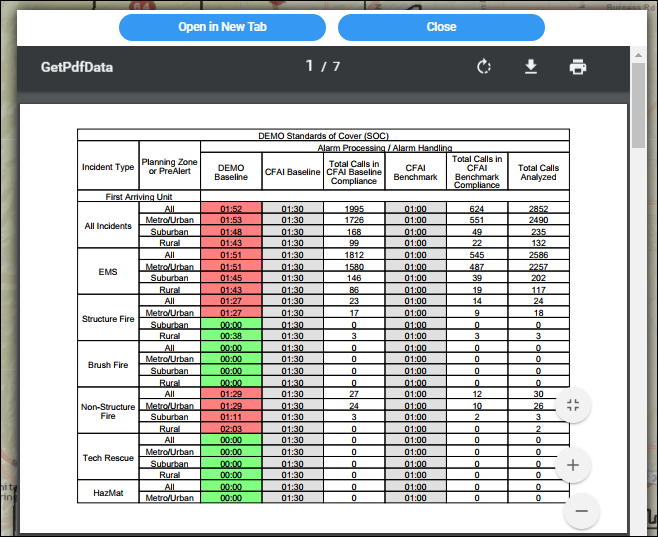Image resolution: width=658 pixels, height=537 pixels.
Task: Click the 1580 EMS compliance value
Action: (x=354, y=266)
